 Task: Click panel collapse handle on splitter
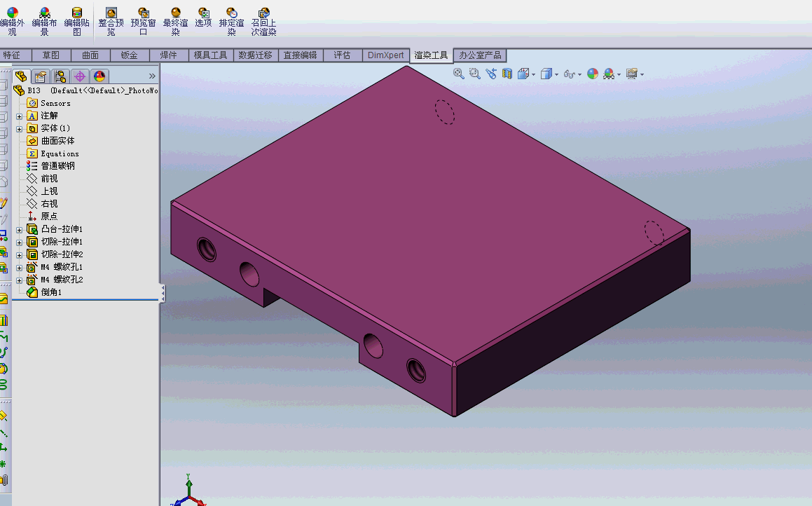162,293
